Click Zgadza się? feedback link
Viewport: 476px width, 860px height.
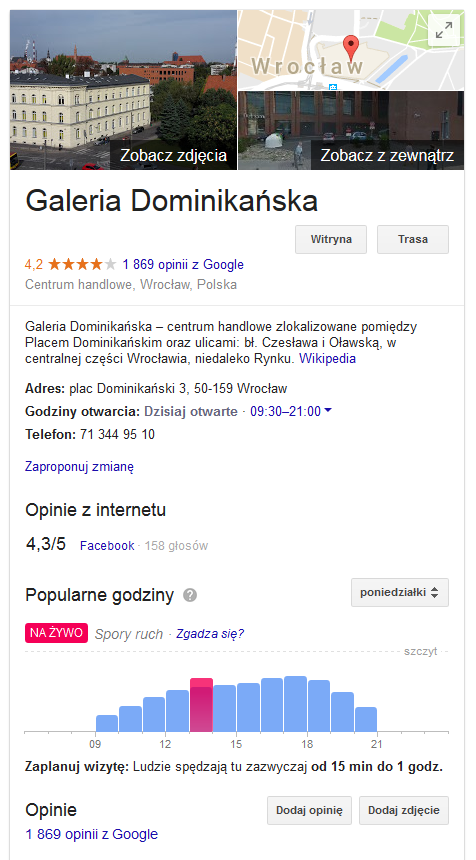210,634
